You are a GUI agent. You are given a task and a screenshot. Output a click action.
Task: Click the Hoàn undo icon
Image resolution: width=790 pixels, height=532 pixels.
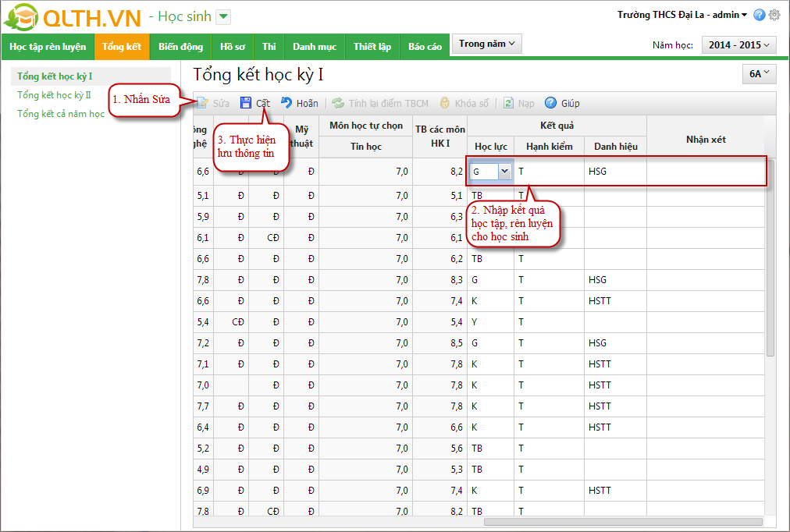pyautogui.click(x=286, y=103)
